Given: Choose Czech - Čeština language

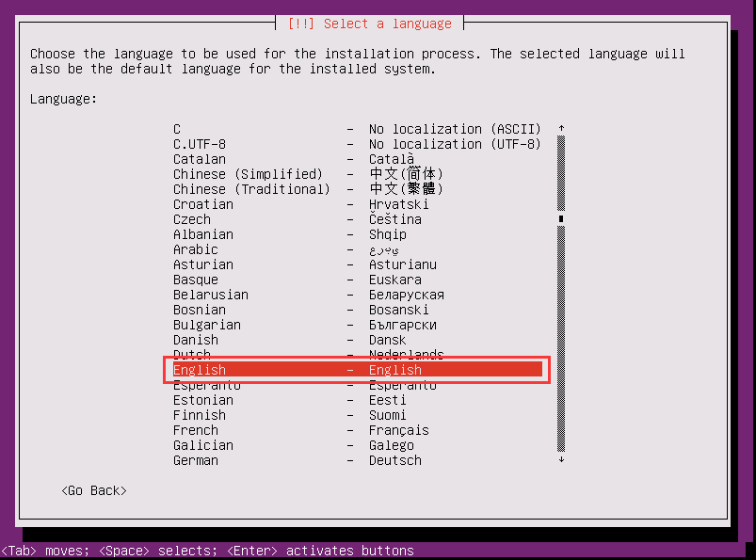Looking at the screenshot, I should tap(357, 219).
